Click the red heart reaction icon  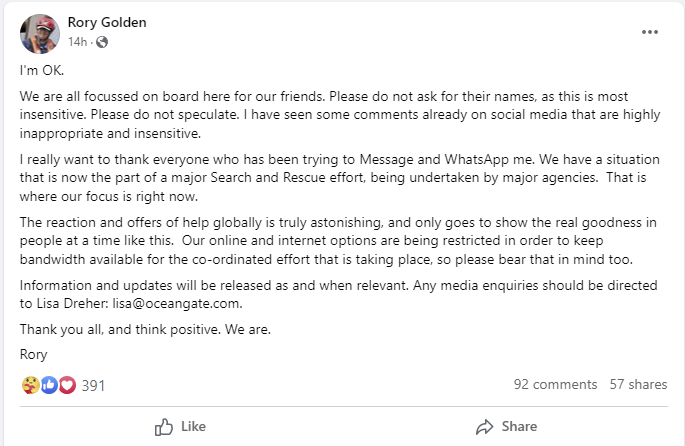(x=66, y=385)
